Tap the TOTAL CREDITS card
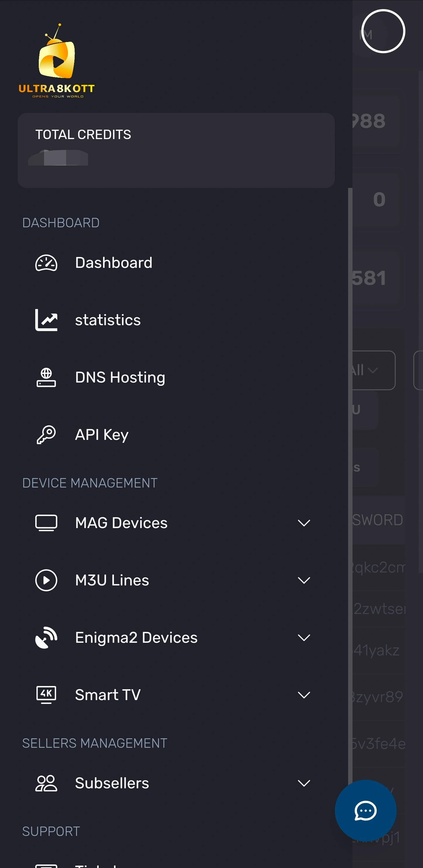 (x=176, y=150)
